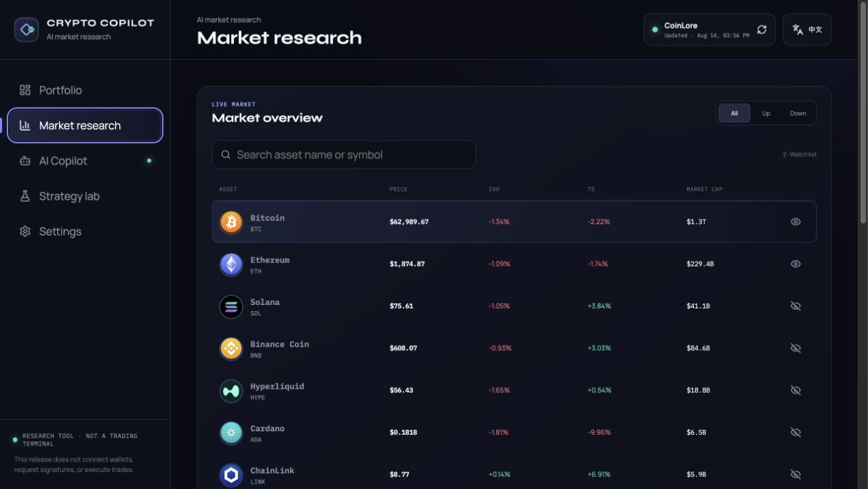868x489 pixels.
Task: Click the Hyperliquid coin logo
Action: click(x=231, y=391)
